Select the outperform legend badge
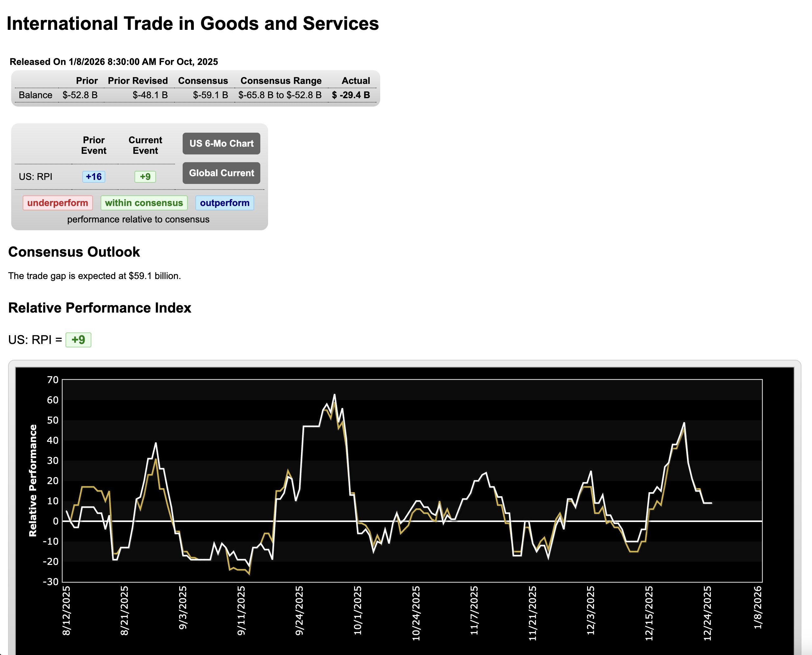Image resolution: width=812 pixels, height=655 pixels. [x=224, y=203]
